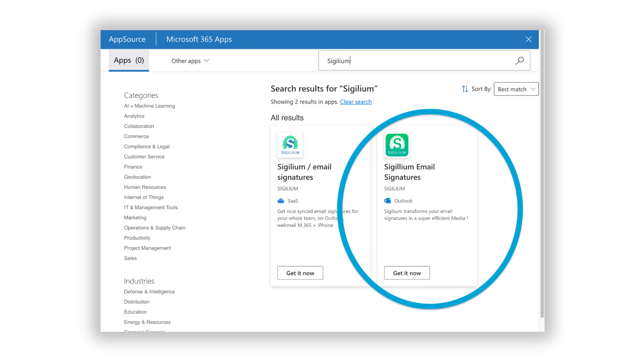This screenshot has width=644, height=362.
Task: Open the Best match sort dropdown
Action: tap(516, 89)
